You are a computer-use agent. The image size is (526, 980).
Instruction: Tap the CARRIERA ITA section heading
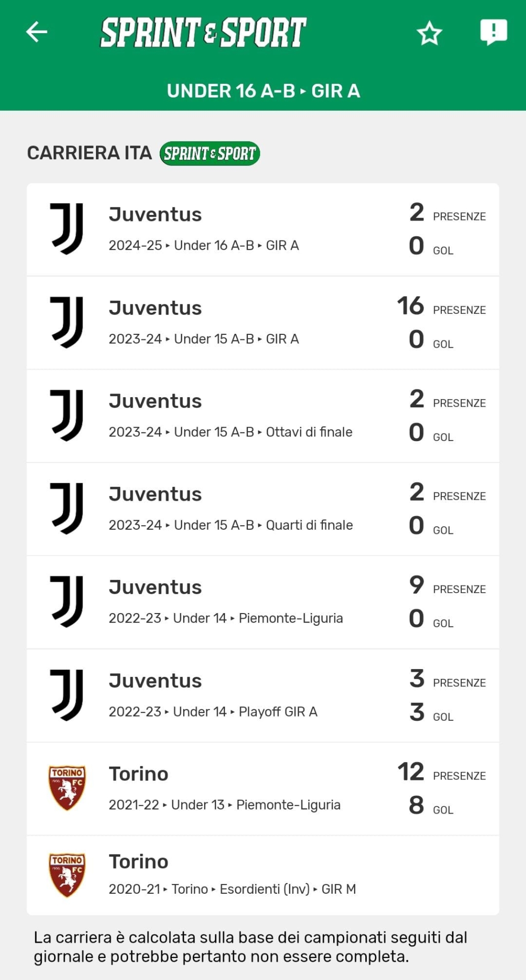89,153
